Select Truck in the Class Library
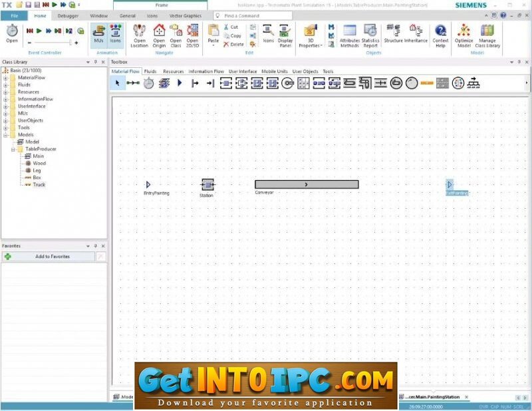Viewport: 532px width, 411px height. click(39, 185)
